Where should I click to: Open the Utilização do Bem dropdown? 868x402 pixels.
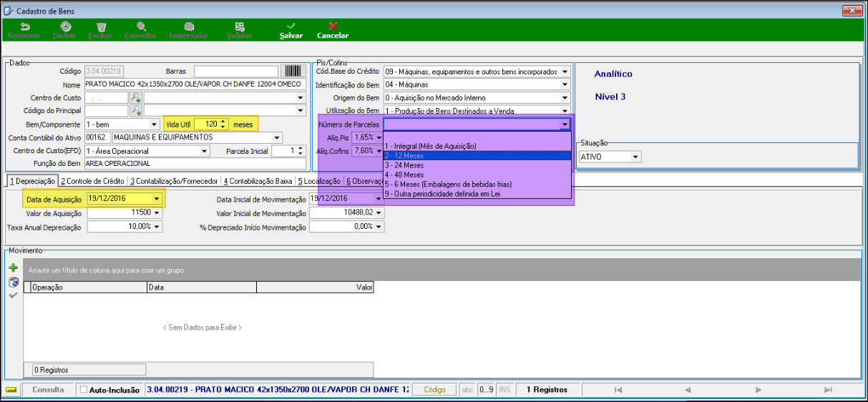(x=565, y=111)
